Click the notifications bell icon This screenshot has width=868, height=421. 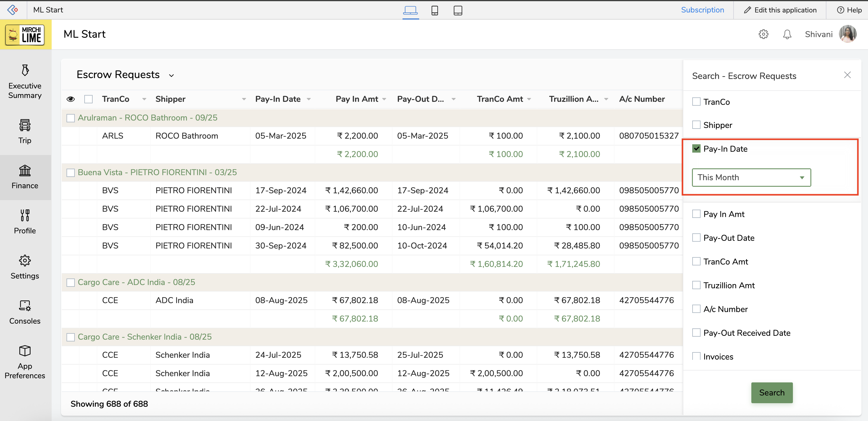coord(787,34)
